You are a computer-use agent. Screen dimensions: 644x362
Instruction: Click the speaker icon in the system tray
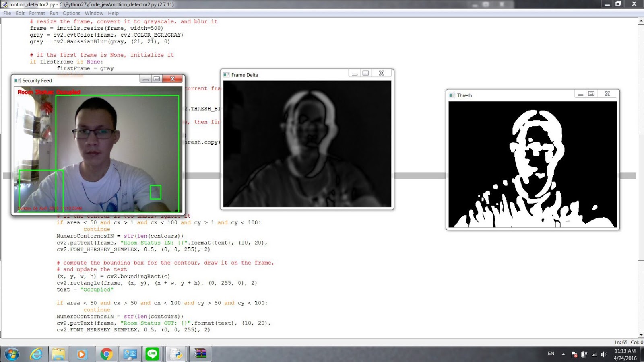604,354
